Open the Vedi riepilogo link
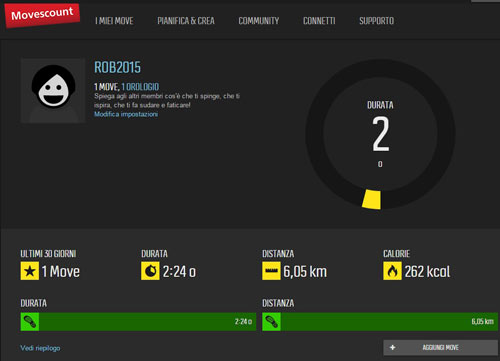Screen dimensions: 500x361 click(x=40, y=348)
